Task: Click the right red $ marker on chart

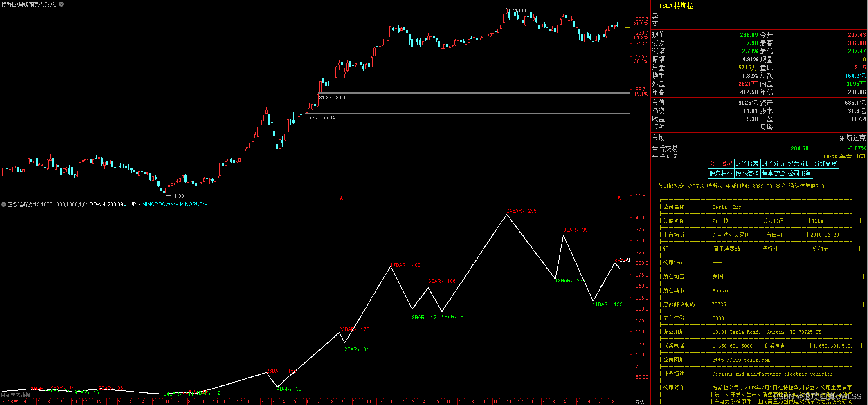Action: 619,198
